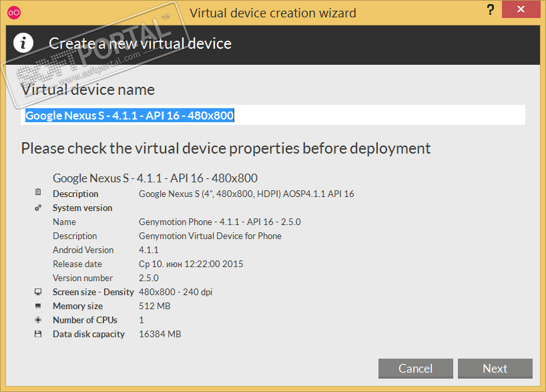This screenshot has width=546, height=392.
Task: Select the Google Nexus S summary heading
Action: [x=155, y=178]
